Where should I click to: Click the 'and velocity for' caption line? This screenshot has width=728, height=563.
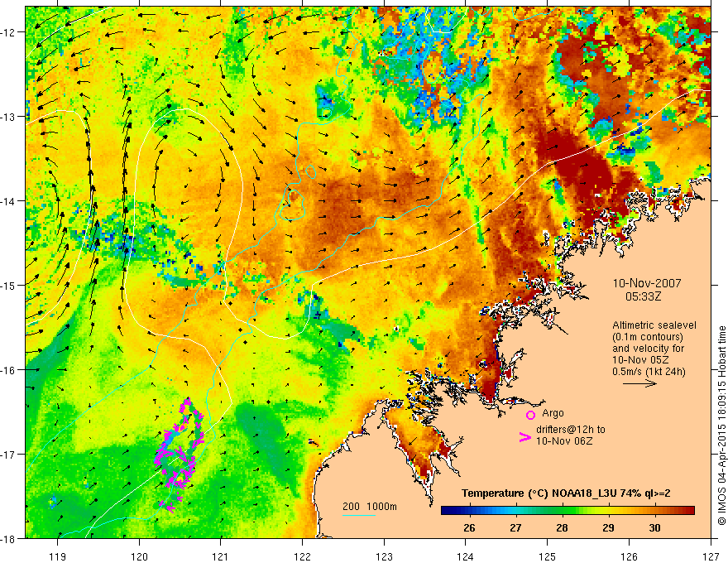[x=648, y=349]
